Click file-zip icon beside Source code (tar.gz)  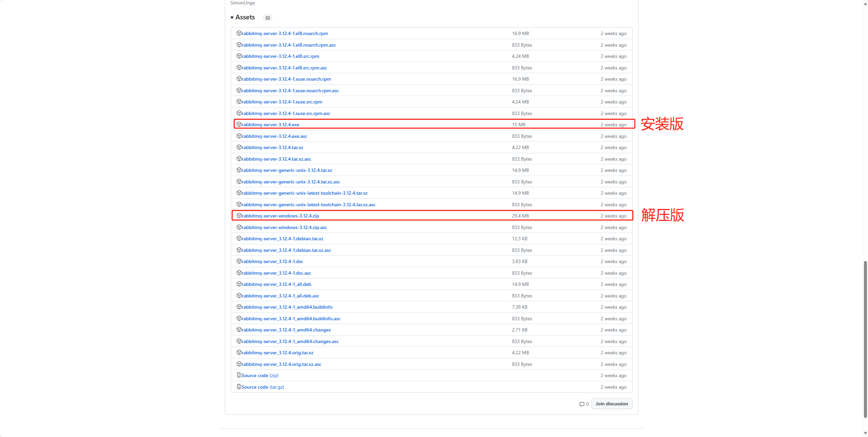point(239,387)
